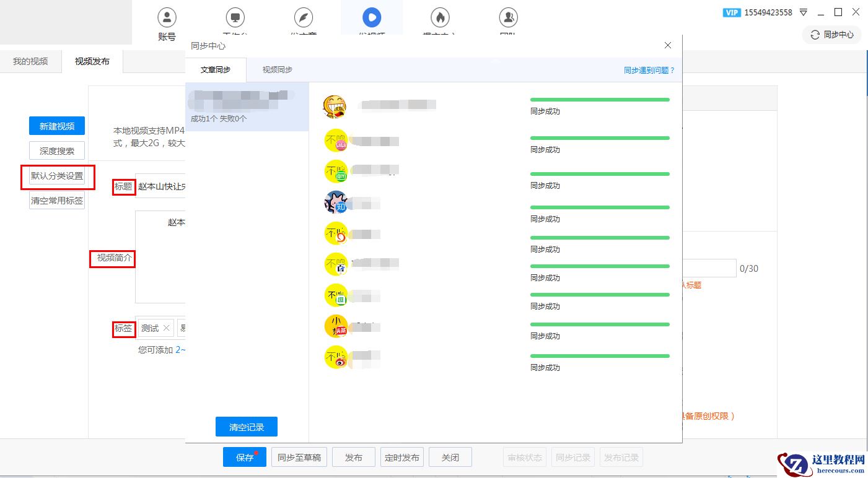
Task: Click the 清空记录 button
Action: point(246,427)
